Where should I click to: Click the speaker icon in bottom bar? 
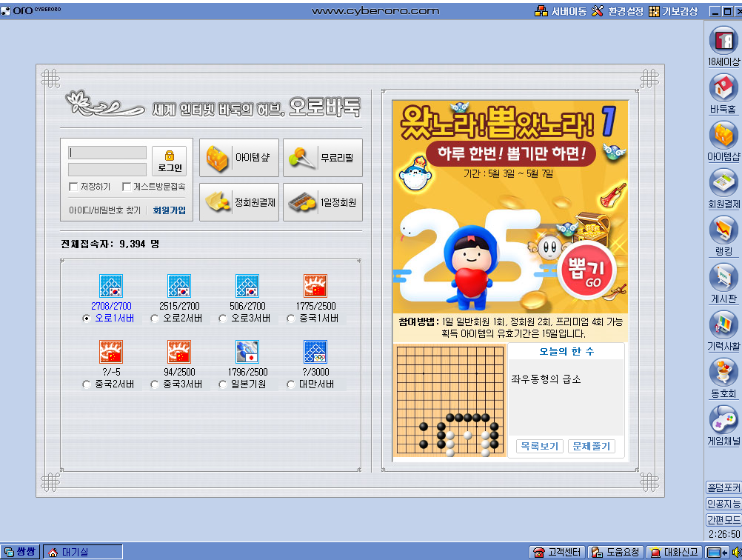click(737, 552)
